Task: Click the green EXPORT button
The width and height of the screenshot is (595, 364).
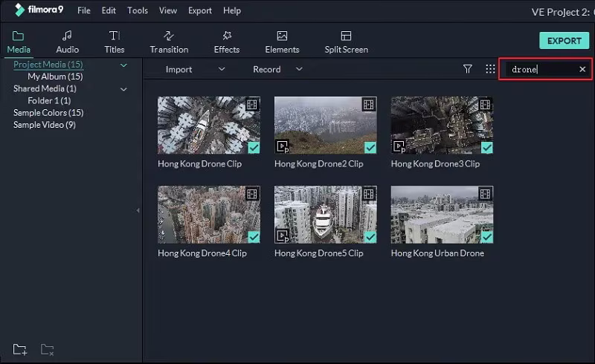Action: coord(564,41)
